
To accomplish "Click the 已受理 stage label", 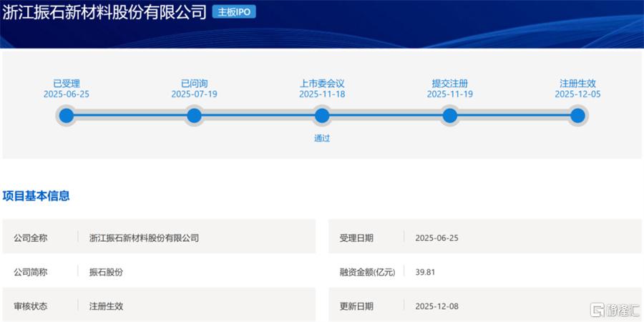I will coord(67,84).
